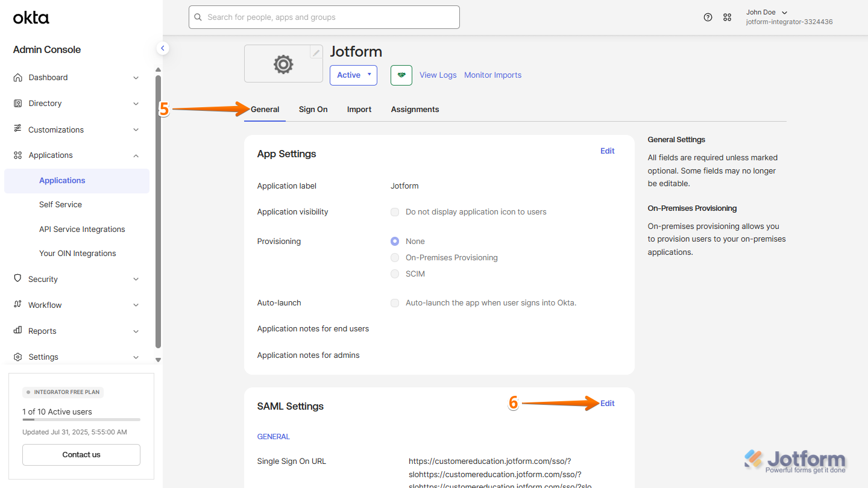The image size is (868, 488).
Task: Click the search magnifier icon
Action: 198,17
